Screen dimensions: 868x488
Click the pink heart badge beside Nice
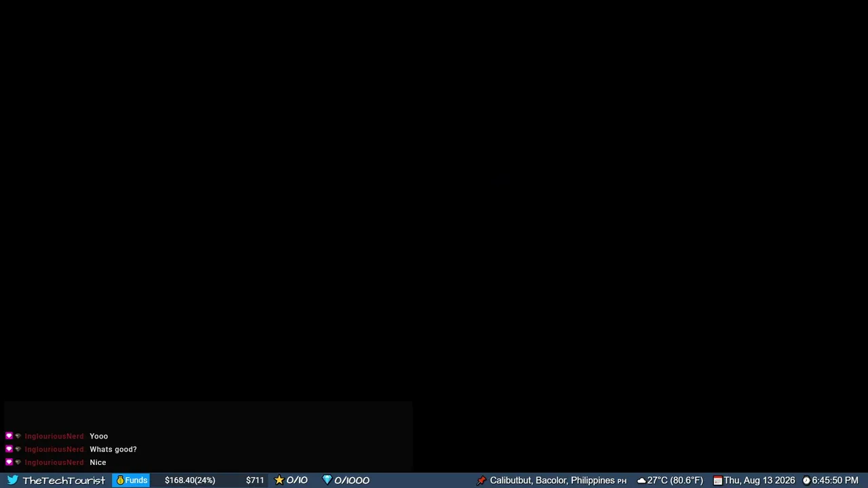[x=9, y=462]
